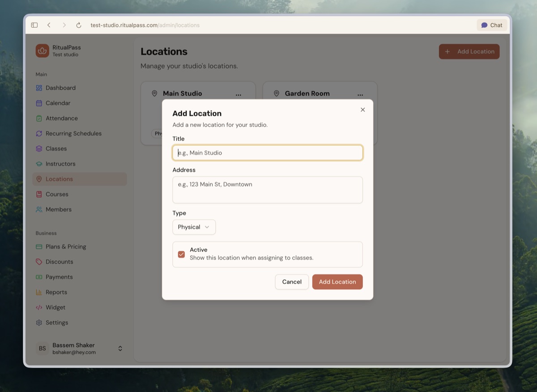Click the Dashboard grid icon in sidebar
The width and height of the screenshot is (537, 392).
39,88
